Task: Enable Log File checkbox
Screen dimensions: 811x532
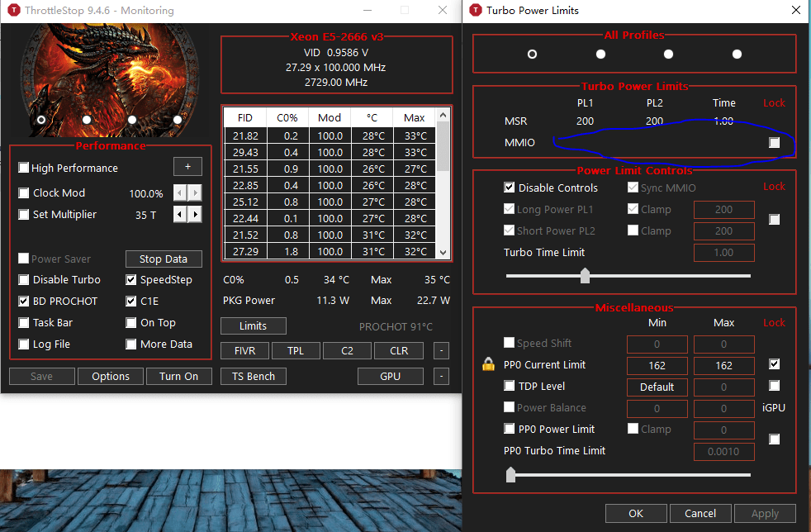Action: [x=23, y=344]
